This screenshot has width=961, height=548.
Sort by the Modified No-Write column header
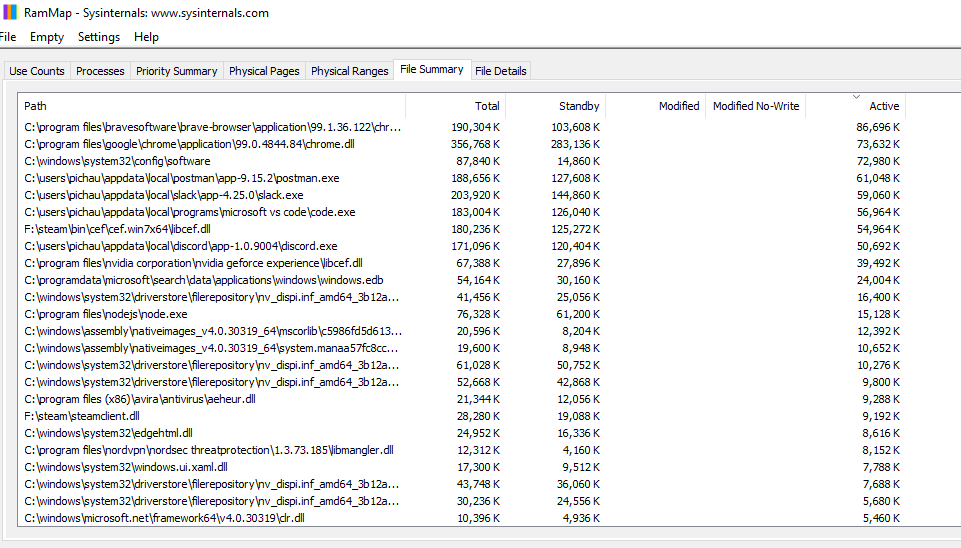(755, 106)
